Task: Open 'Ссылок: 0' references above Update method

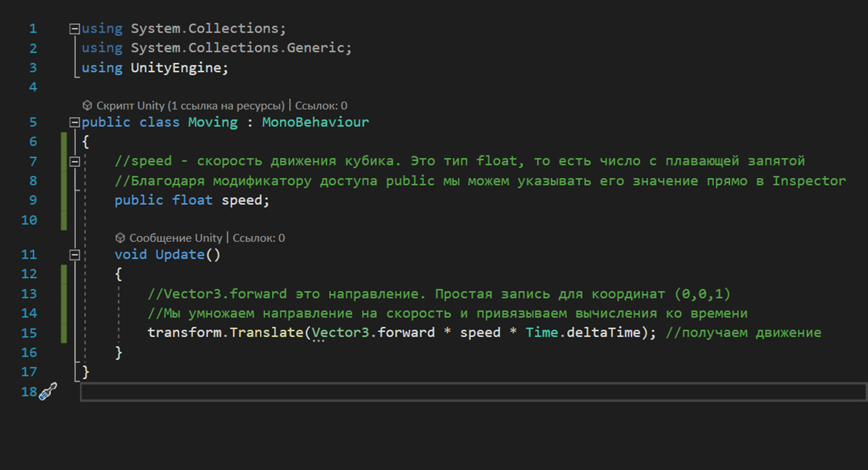Action: tap(259, 238)
